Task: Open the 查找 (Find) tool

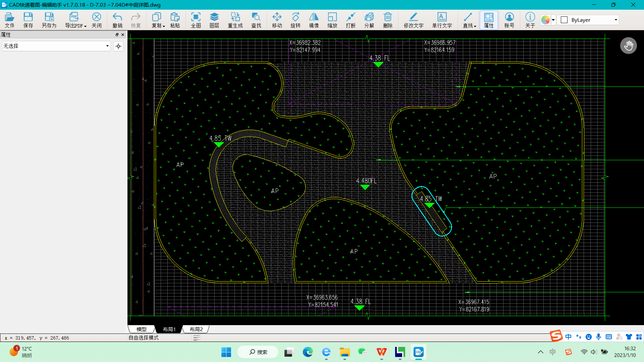Action: [x=256, y=20]
